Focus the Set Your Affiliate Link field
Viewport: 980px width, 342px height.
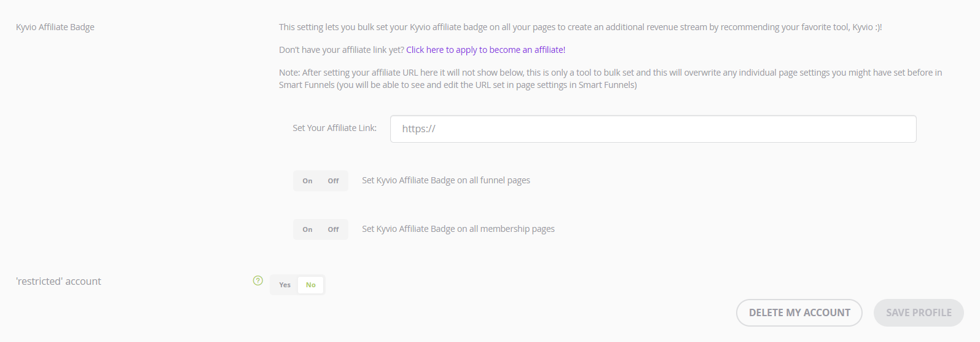653,129
